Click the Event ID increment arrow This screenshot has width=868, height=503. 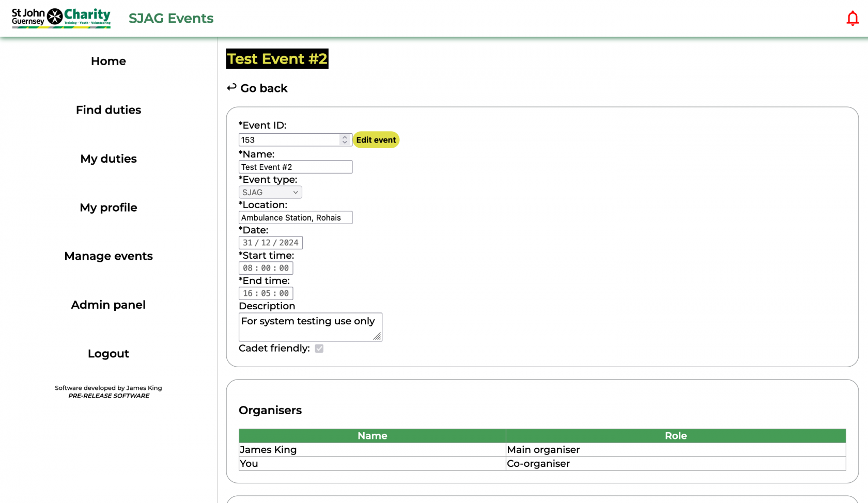[344, 136]
